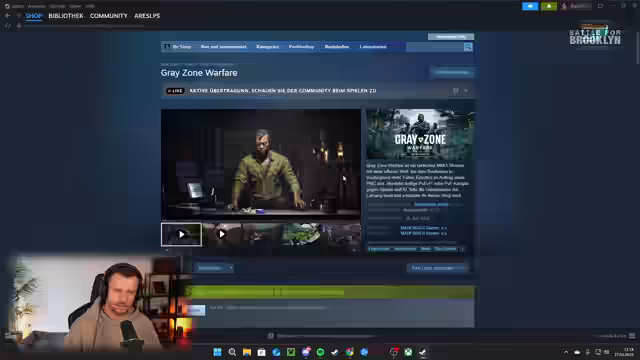The image size is (640, 360).
Task: Click the blue announcements button in title bar
Action: 530,6
